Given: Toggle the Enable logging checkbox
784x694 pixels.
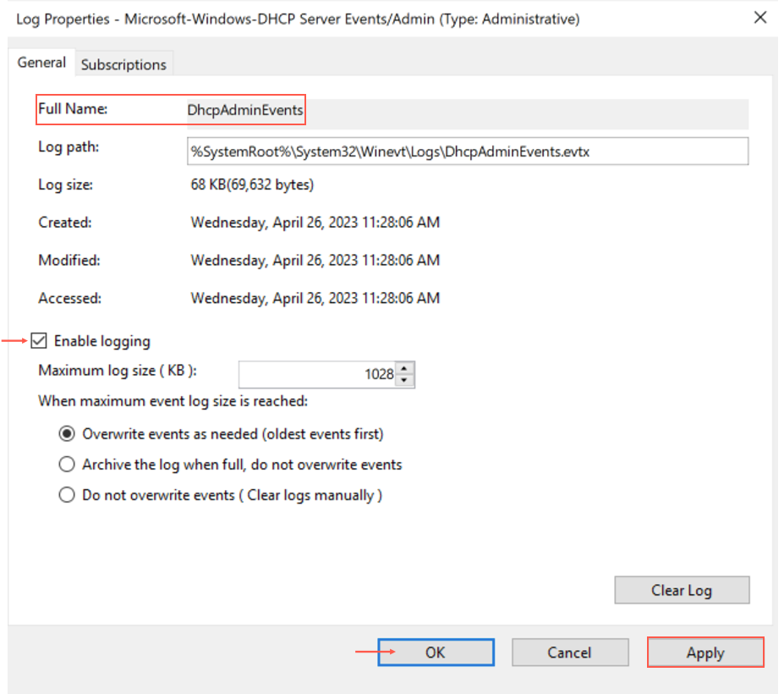Looking at the screenshot, I should click(39, 341).
